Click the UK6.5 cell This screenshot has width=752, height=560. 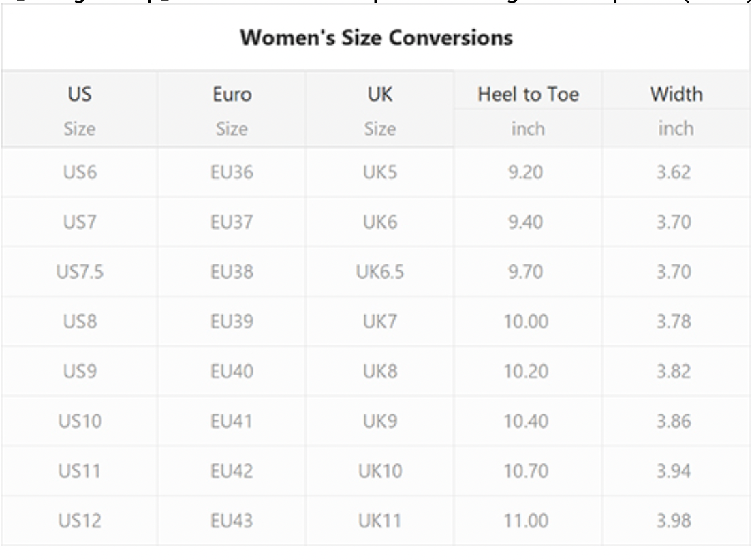coord(380,272)
